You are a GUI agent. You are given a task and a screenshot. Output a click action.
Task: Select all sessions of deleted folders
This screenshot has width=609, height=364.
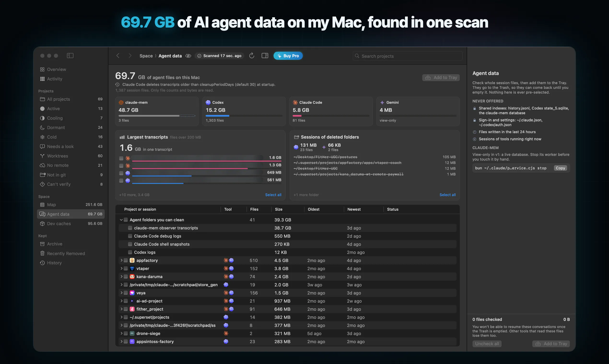click(x=447, y=195)
